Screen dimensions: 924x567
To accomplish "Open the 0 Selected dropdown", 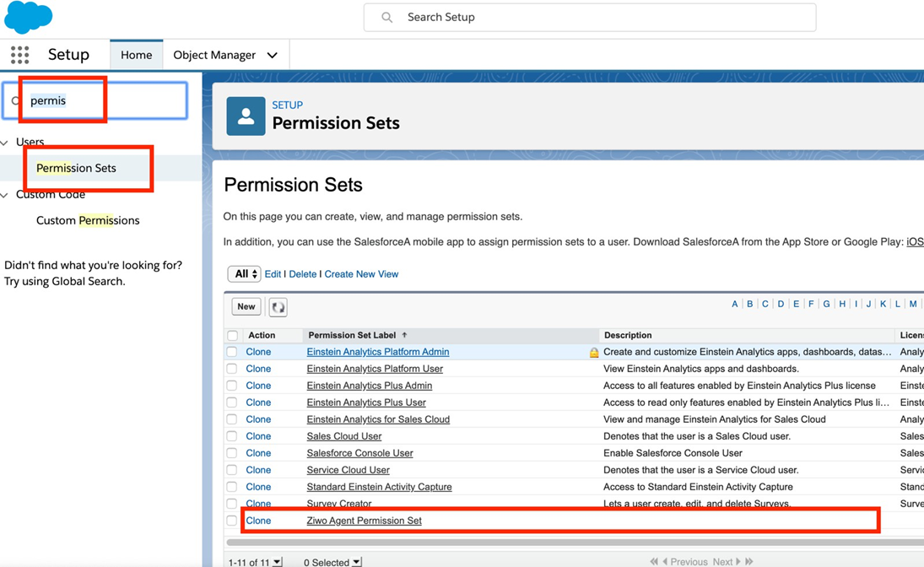I will pos(356,562).
